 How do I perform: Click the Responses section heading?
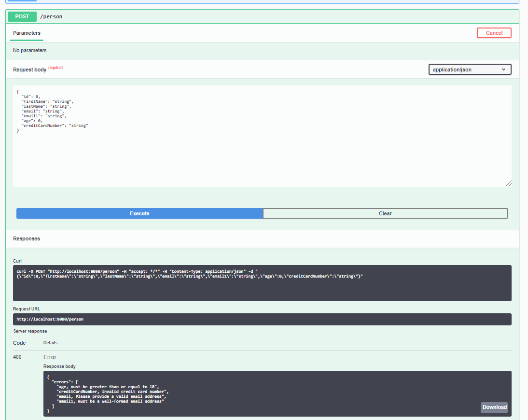(x=27, y=238)
